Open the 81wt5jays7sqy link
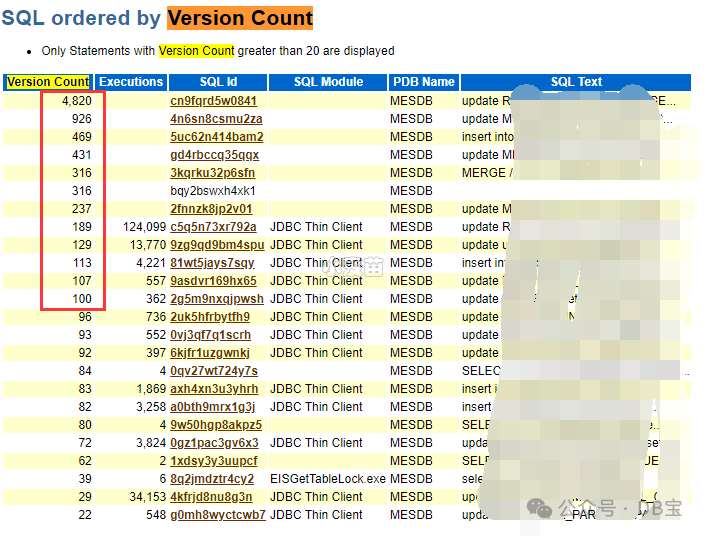 (x=212, y=263)
